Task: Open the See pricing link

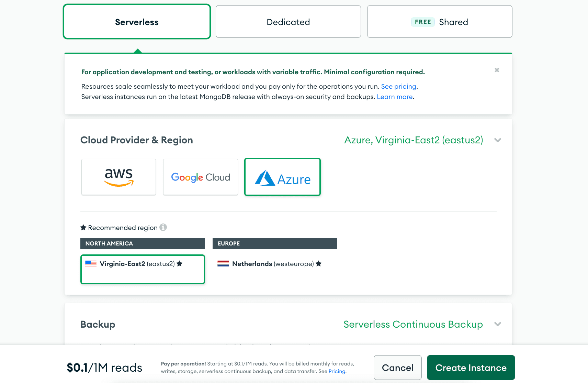Action: (x=398, y=86)
